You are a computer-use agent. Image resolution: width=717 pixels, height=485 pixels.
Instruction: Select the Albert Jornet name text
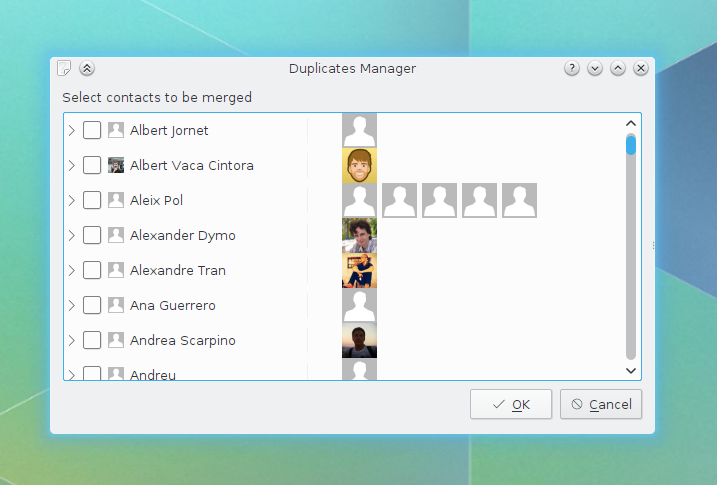169,130
